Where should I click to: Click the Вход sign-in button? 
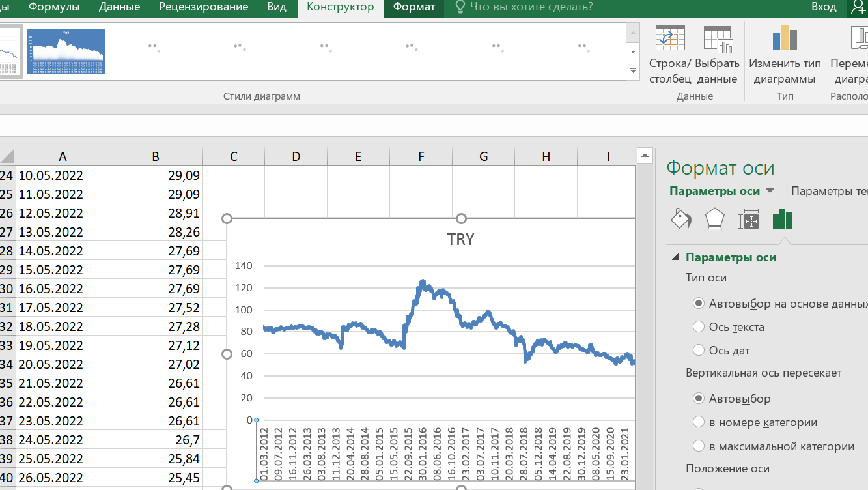824,7
